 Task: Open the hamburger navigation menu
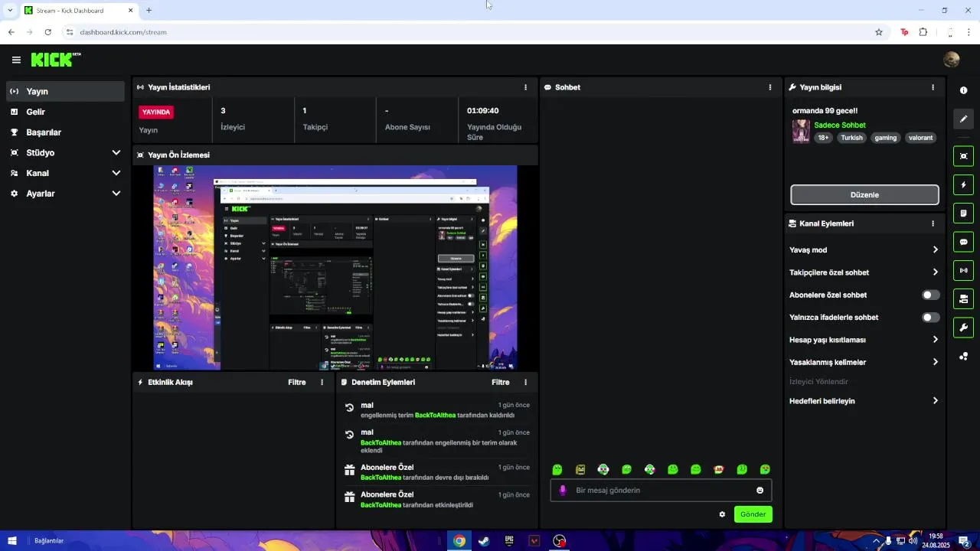click(x=16, y=60)
